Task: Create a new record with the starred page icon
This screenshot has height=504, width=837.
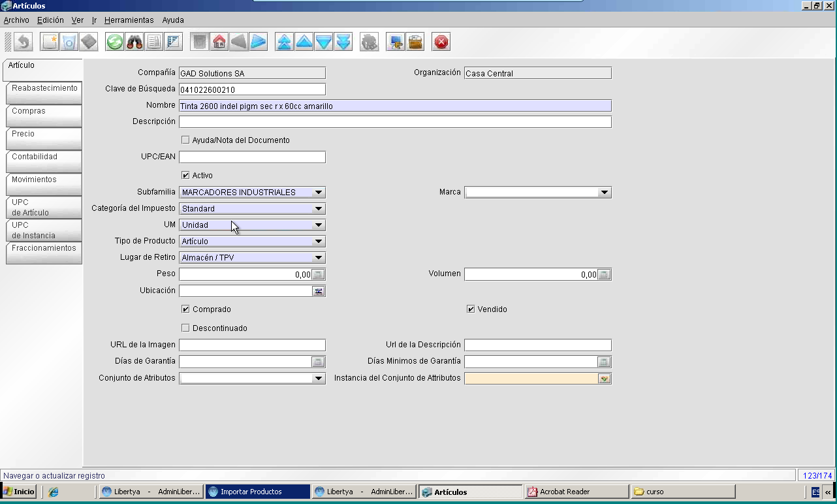Action: [50, 42]
